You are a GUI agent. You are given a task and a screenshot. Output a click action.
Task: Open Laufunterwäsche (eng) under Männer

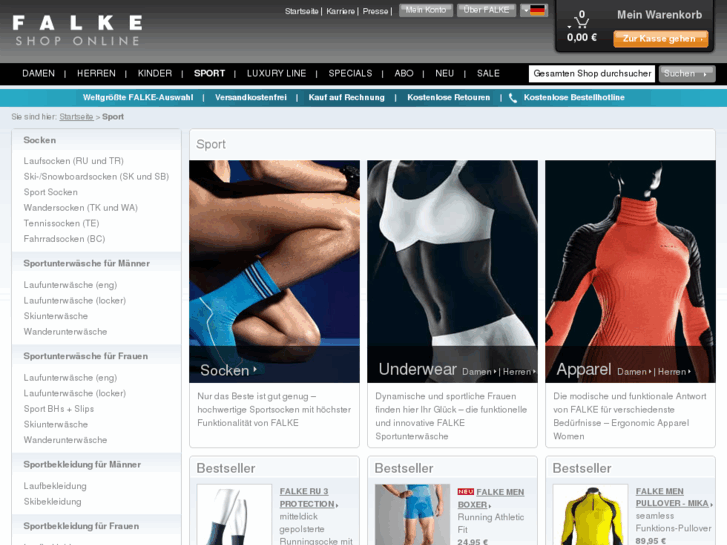point(70,285)
